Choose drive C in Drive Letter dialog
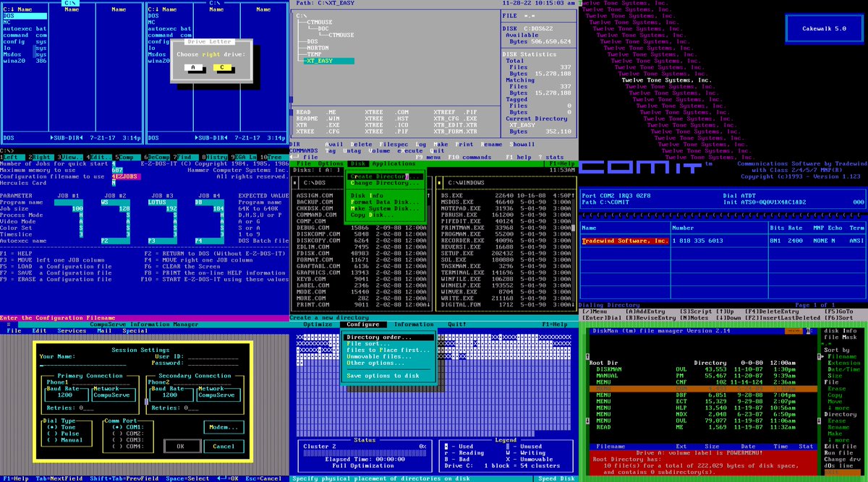868x482 pixels. (222, 68)
